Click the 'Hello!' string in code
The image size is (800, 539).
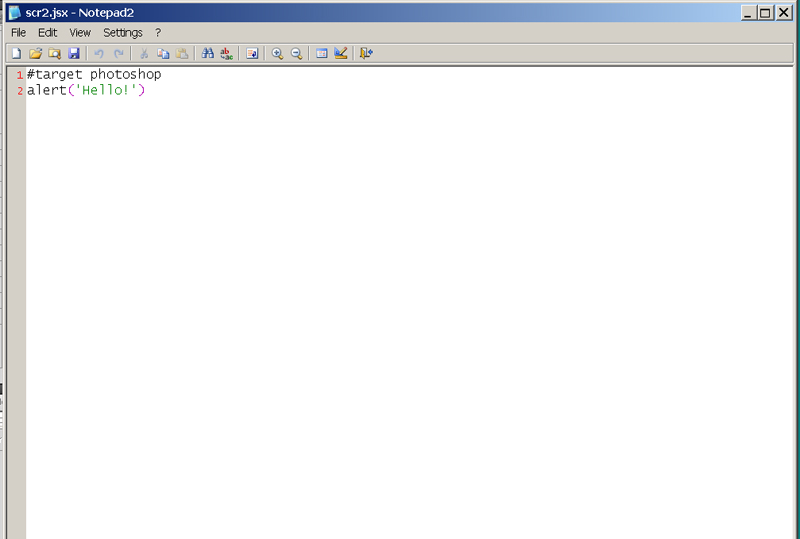pyautogui.click(x=106, y=90)
